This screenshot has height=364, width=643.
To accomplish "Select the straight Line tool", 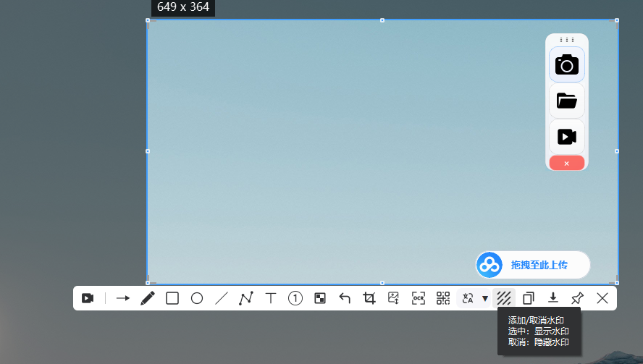I will pyautogui.click(x=222, y=298).
